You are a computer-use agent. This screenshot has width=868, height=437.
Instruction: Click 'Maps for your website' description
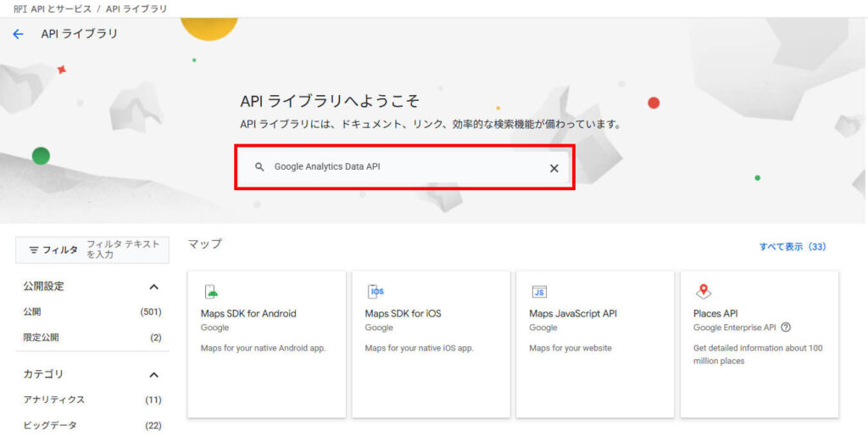tap(570, 349)
